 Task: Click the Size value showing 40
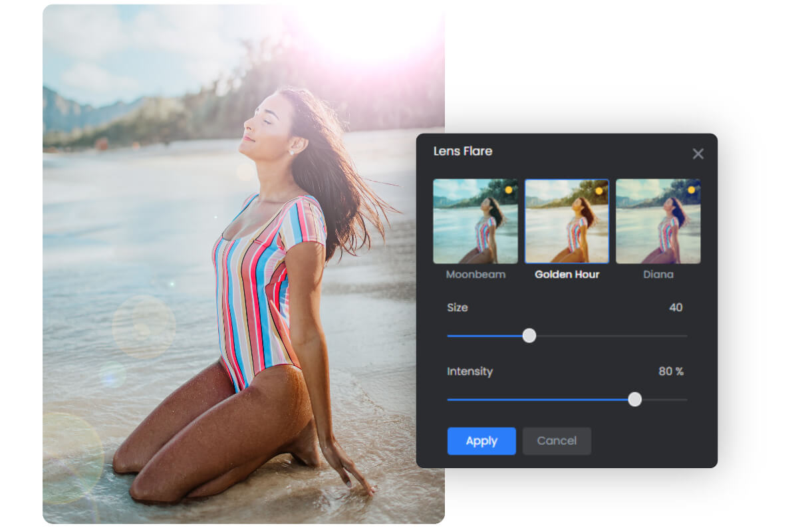point(676,307)
